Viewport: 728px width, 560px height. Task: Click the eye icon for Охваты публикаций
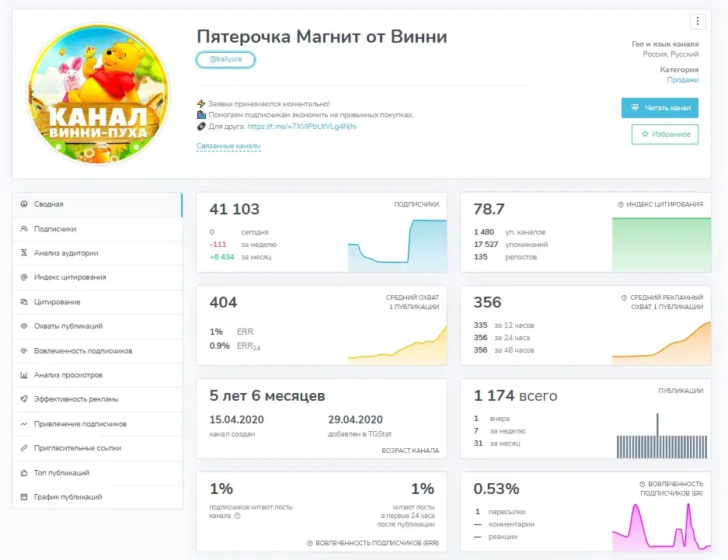click(x=24, y=325)
